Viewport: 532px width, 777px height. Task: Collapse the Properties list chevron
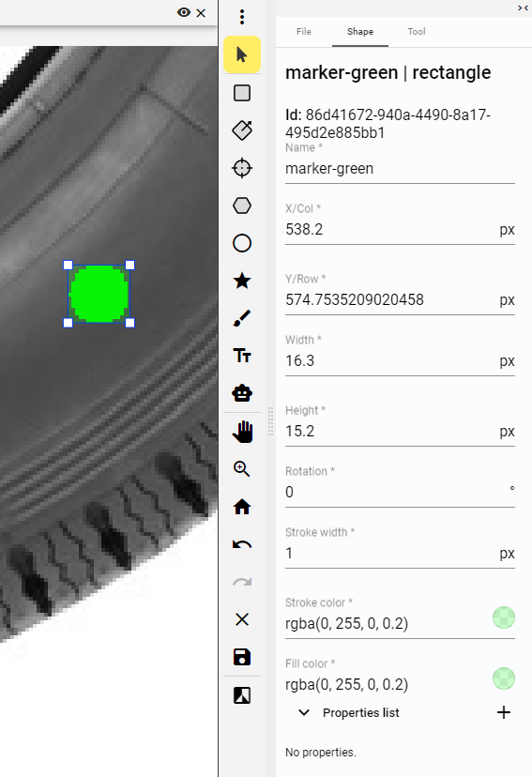(x=304, y=712)
